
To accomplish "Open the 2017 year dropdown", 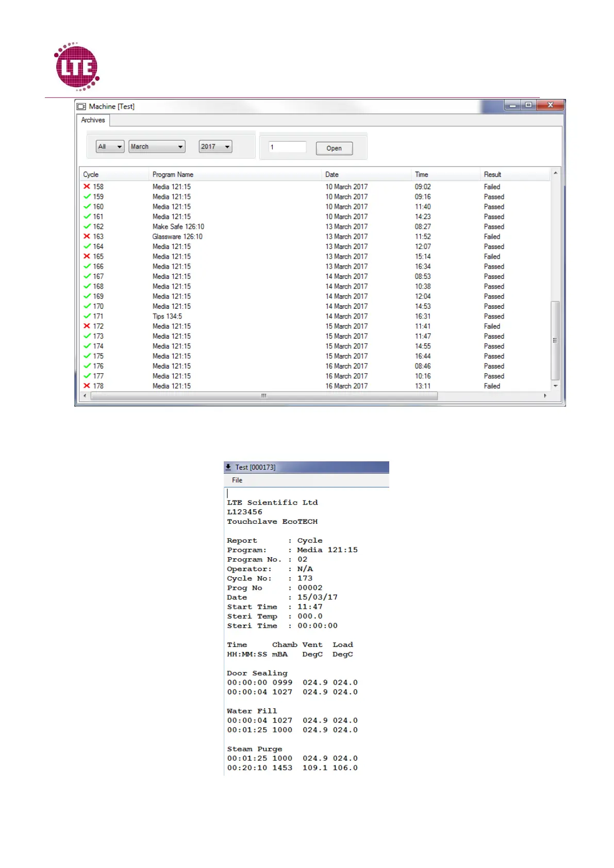I will point(215,146).
